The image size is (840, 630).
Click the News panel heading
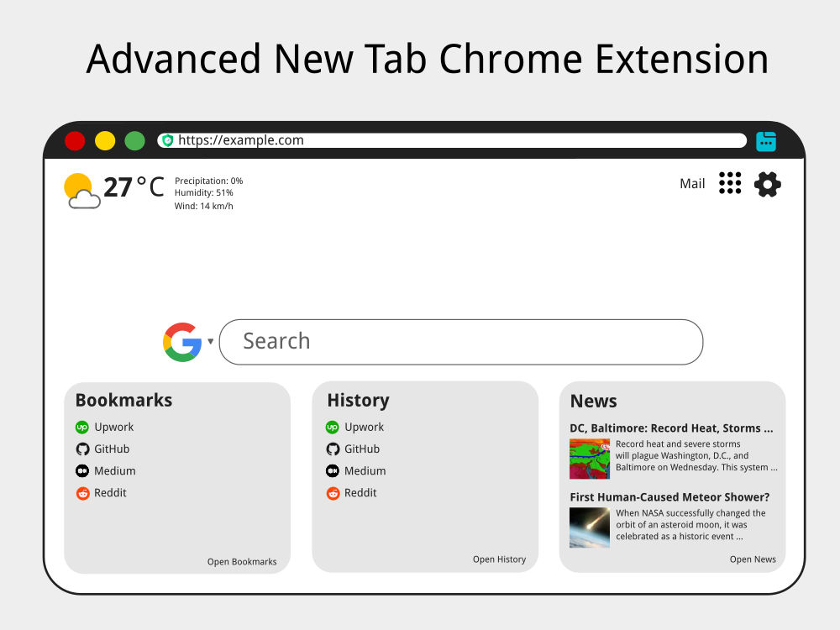[x=594, y=402]
